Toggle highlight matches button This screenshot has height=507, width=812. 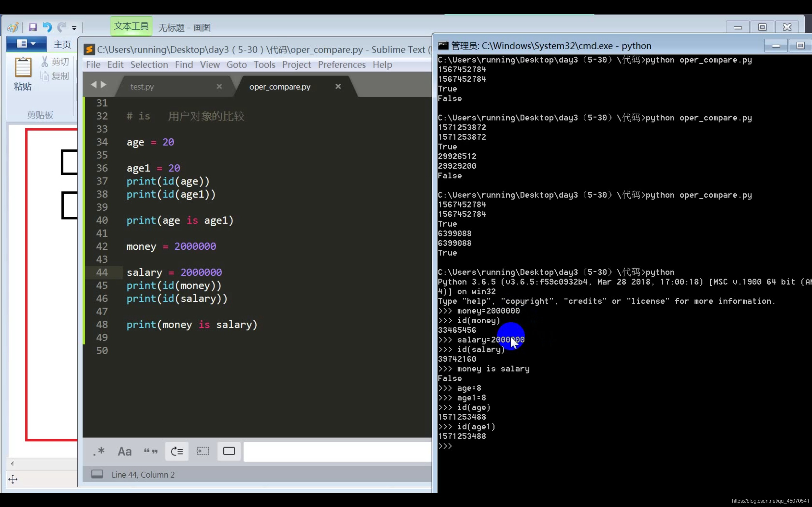tap(229, 451)
